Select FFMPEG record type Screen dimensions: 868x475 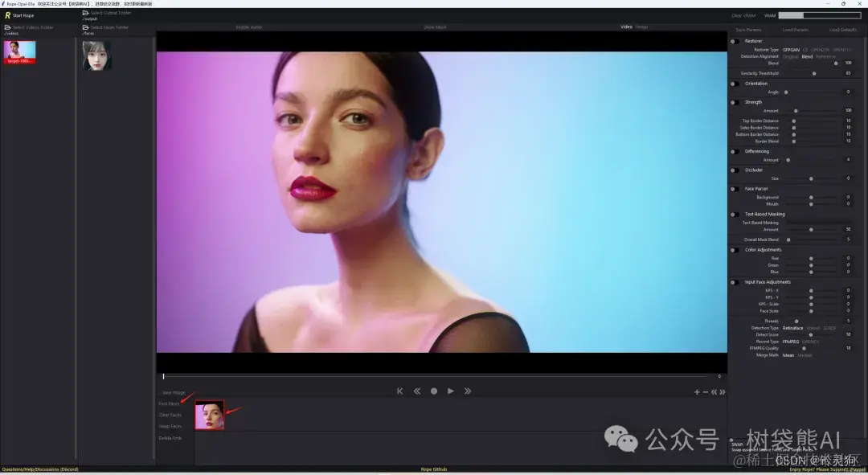pyautogui.click(x=791, y=342)
